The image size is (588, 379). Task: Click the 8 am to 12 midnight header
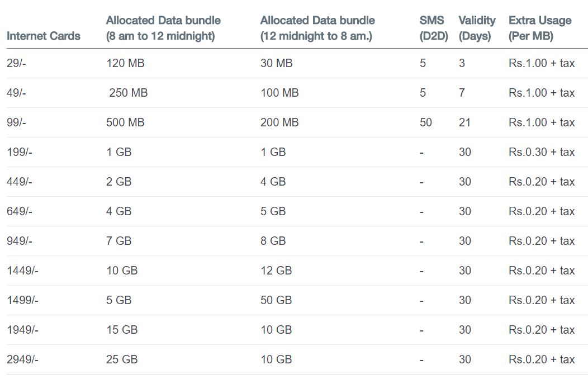pyautogui.click(x=164, y=28)
